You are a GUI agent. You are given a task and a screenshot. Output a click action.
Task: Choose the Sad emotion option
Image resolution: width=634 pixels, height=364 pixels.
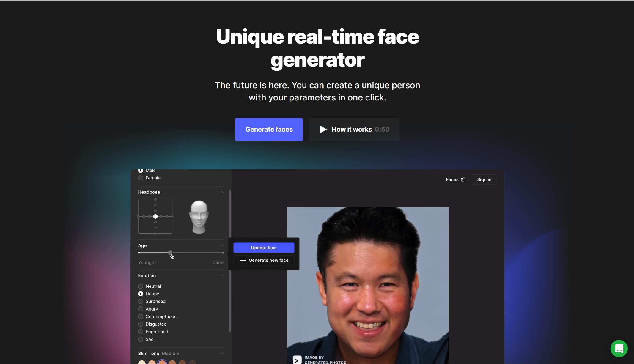tap(140, 339)
